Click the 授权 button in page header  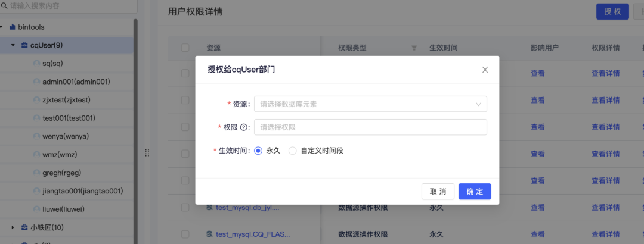click(612, 11)
